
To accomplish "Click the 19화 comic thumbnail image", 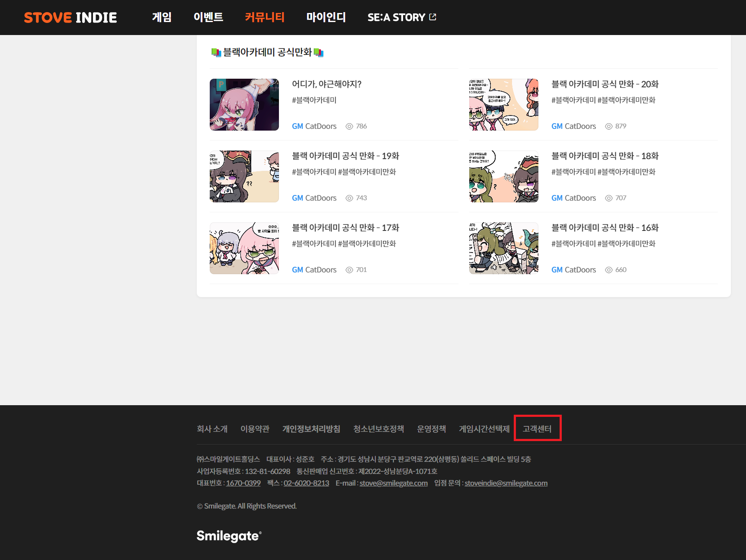I will click(x=244, y=176).
